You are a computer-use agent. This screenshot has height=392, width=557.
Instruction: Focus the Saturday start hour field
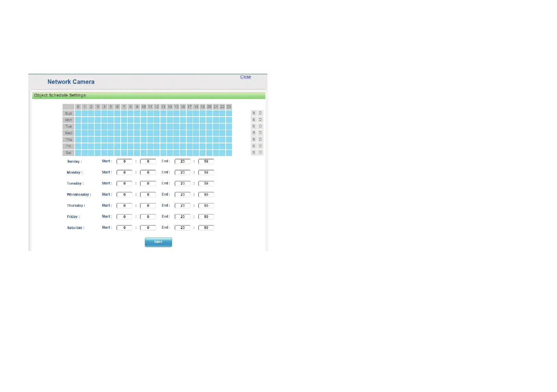pyautogui.click(x=125, y=227)
